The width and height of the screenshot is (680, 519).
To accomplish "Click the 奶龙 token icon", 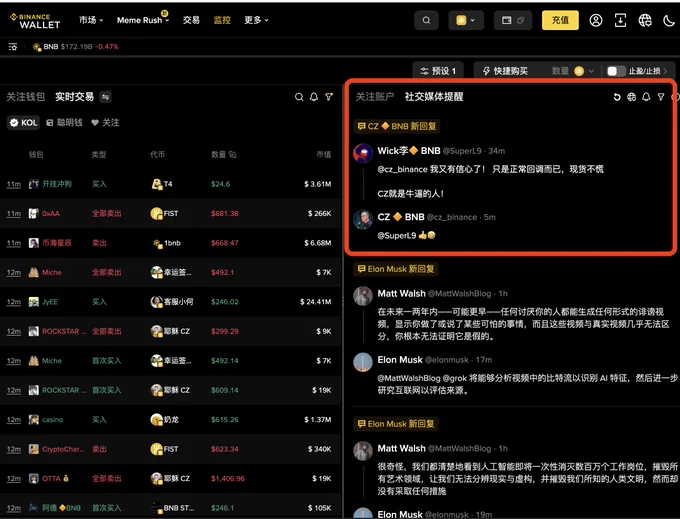I will (x=157, y=420).
